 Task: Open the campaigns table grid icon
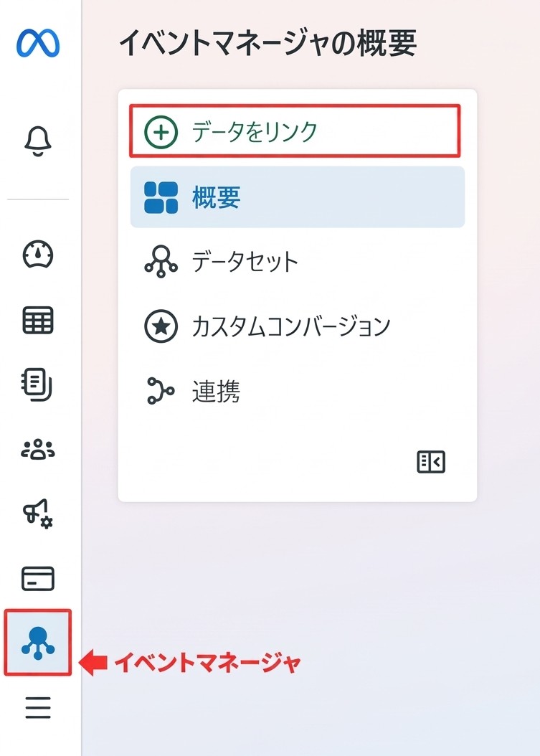coord(38,320)
